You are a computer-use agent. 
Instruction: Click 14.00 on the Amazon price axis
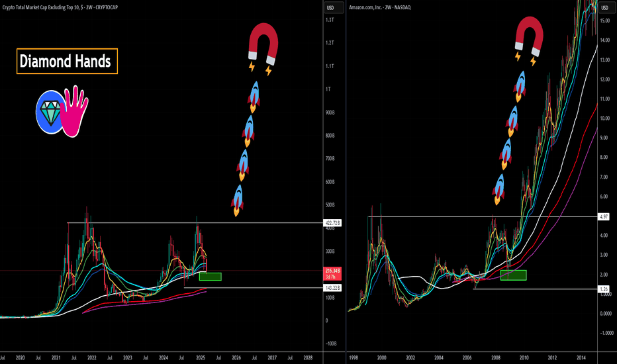coord(605,40)
